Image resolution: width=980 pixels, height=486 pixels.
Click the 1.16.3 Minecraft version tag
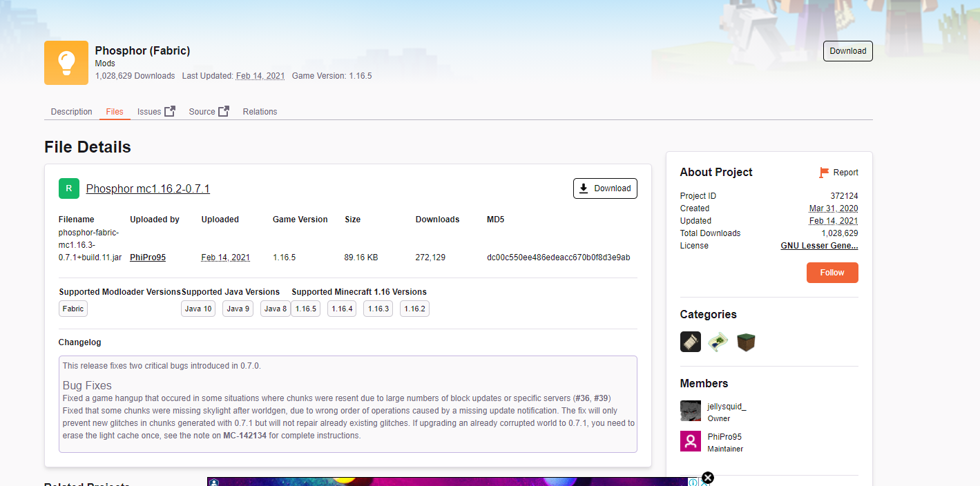click(x=378, y=309)
